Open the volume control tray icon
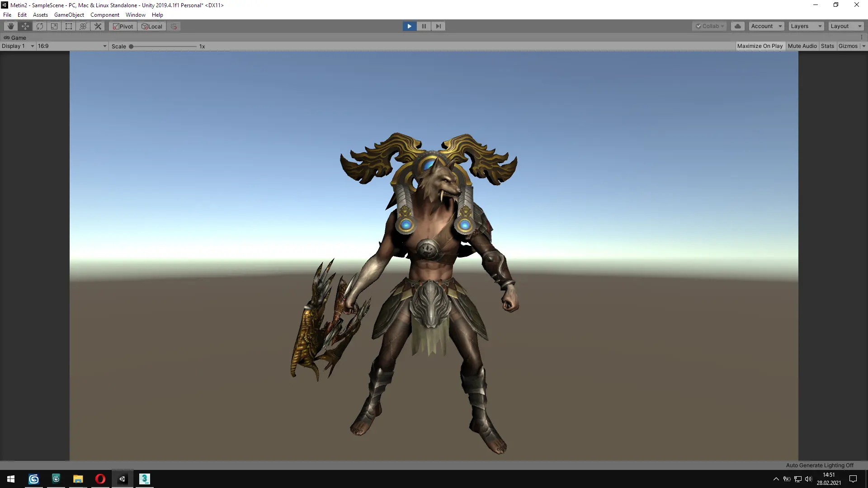 (x=808, y=479)
